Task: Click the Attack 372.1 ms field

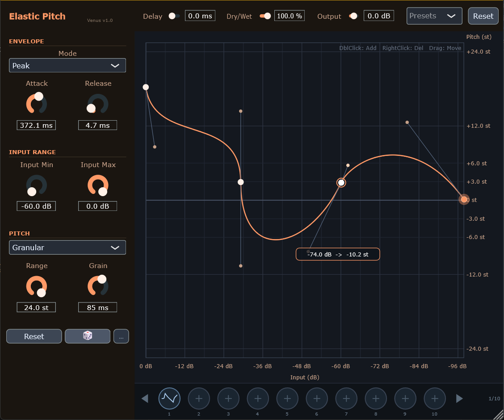Action: click(x=36, y=125)
